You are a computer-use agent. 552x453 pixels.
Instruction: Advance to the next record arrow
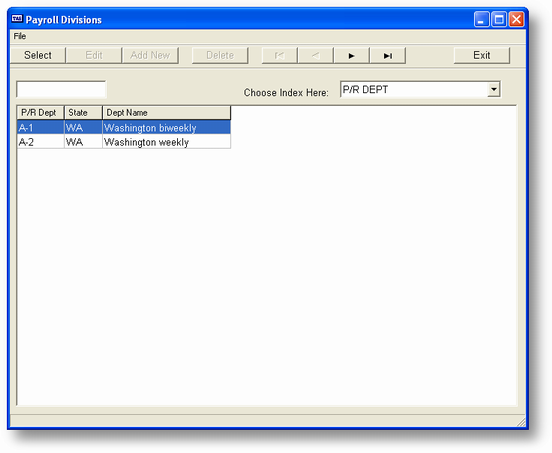pyautogui.click(x=352, y=55)
